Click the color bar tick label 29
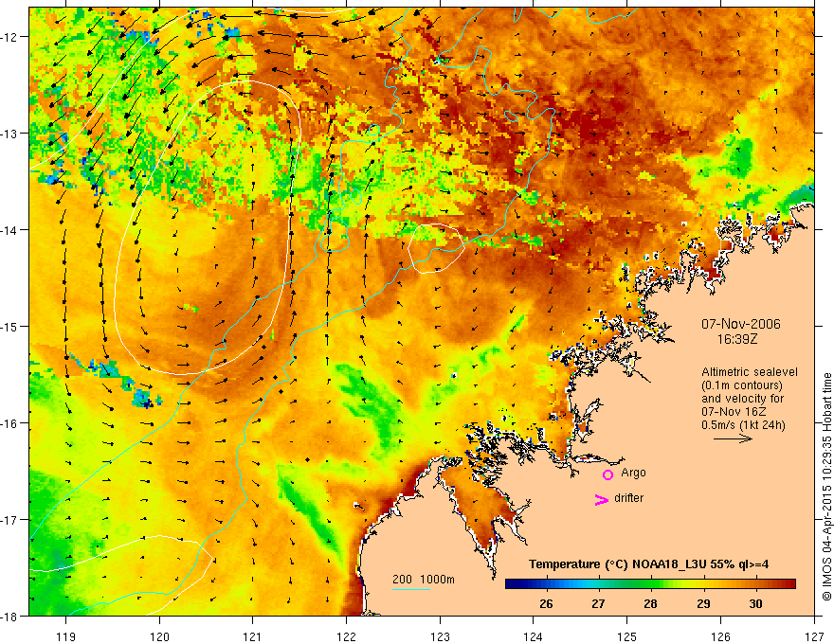 pos(703,603)
